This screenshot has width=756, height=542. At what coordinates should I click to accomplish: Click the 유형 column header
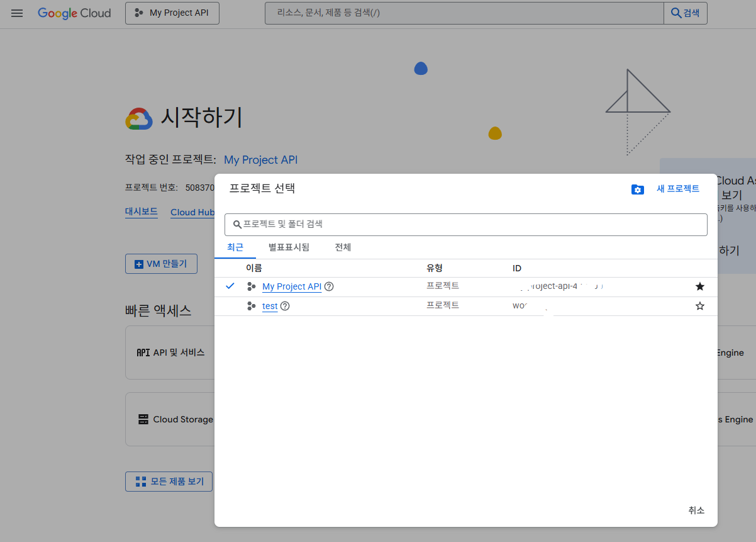(435, 268)
